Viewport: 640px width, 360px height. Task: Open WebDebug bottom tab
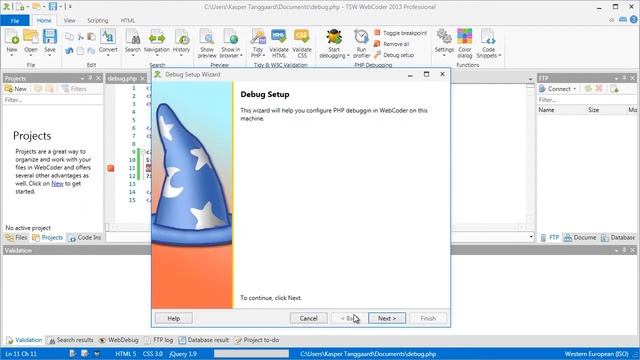coord(119,340)
